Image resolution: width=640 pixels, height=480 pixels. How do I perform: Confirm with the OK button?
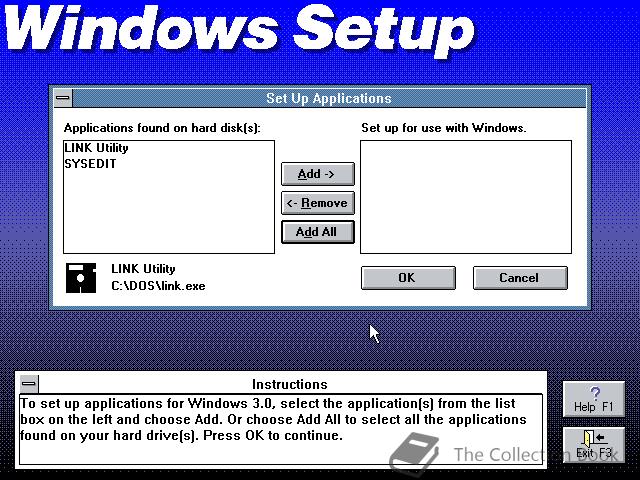click(x=408, y=278)
